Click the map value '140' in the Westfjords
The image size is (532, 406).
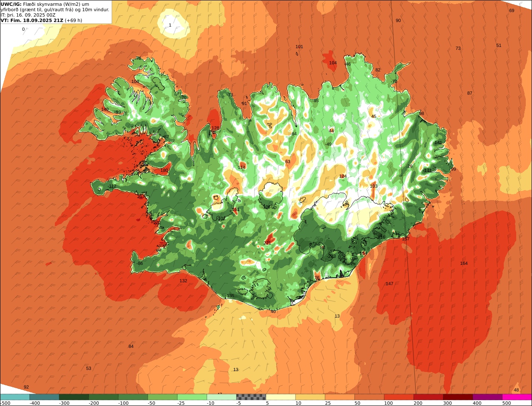(105, 110)
